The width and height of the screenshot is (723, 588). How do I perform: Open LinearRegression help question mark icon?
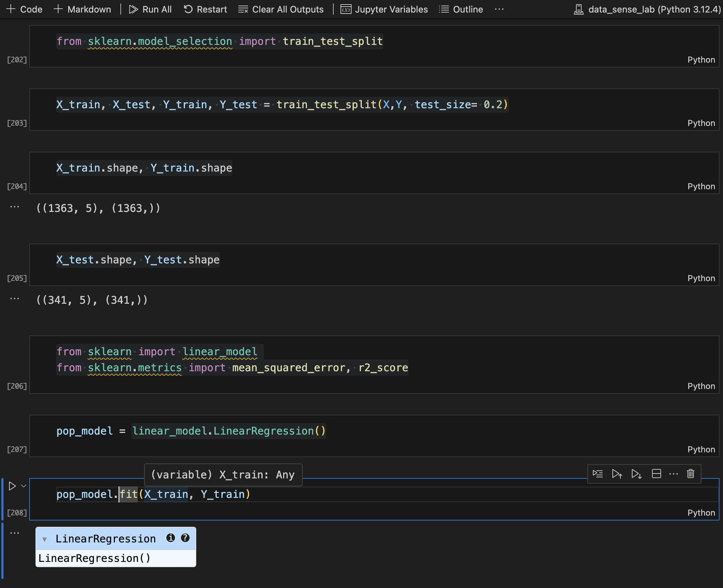coord(185,538)
